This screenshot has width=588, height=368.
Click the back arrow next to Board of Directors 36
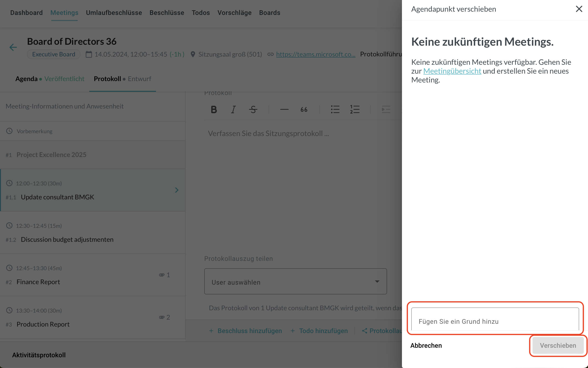click(13, 47)
